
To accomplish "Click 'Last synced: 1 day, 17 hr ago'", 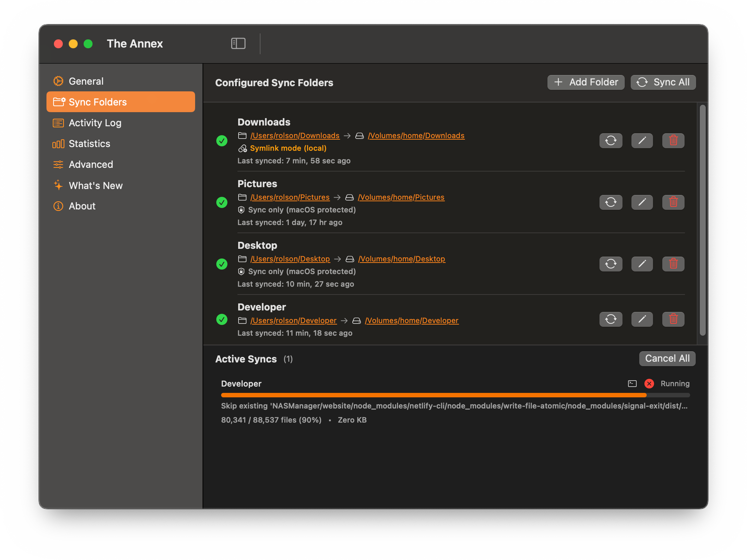I will point(290,222).
